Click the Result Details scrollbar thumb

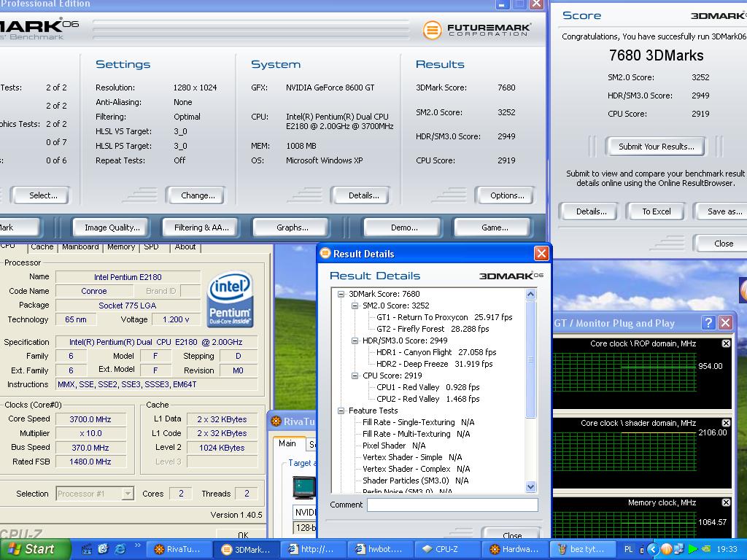click(531, 359)
